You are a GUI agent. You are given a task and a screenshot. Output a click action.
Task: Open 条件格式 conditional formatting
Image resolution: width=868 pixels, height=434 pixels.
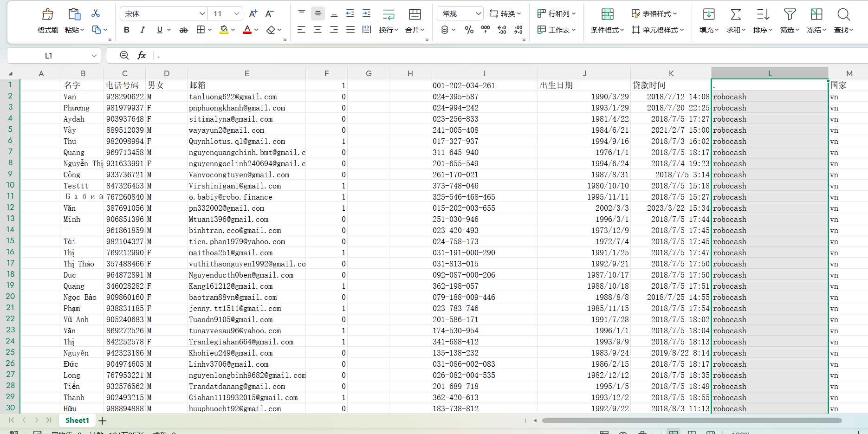[x=607, y=21]
